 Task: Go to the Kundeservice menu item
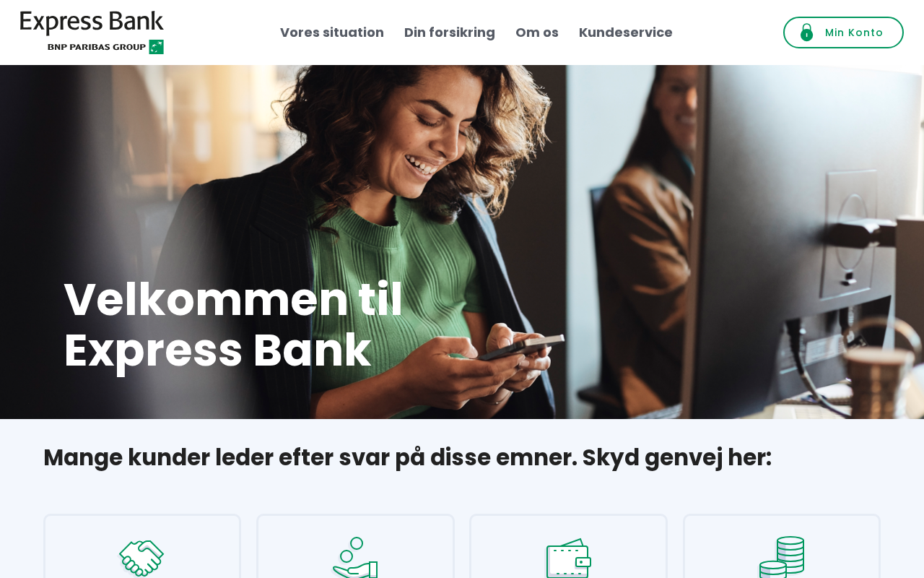tap(626, 33)
